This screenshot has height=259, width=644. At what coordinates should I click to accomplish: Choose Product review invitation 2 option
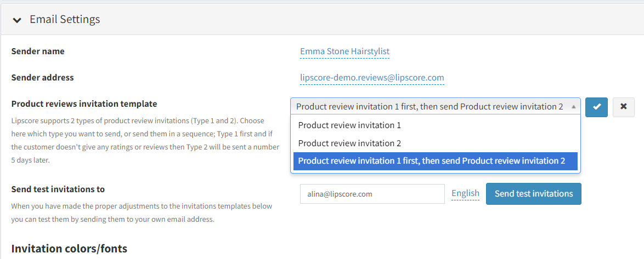(x=349, y=143)
